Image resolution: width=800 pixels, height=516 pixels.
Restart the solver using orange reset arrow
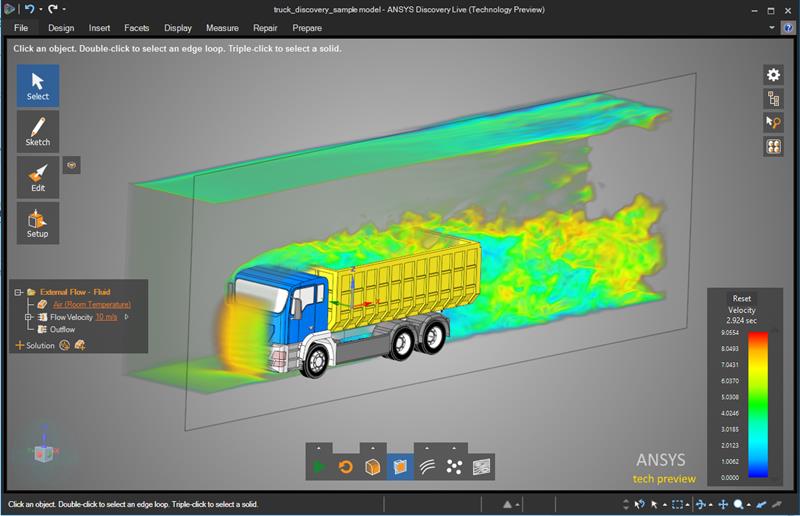tap(346, 467)
